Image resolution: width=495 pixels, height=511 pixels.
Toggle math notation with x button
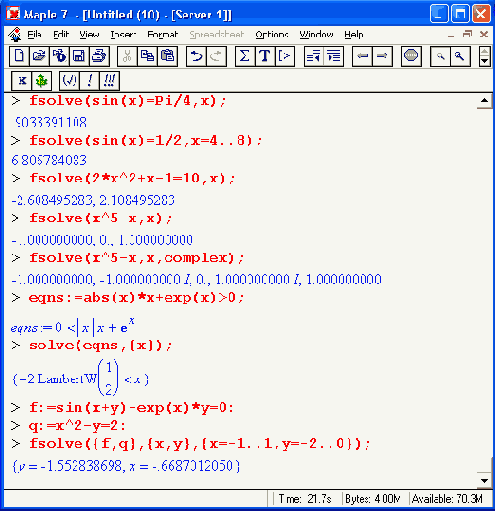22,81
